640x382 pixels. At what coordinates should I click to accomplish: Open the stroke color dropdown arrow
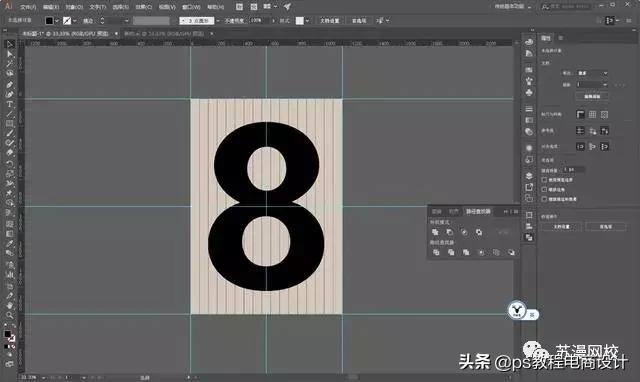click(x=75, y=21)
